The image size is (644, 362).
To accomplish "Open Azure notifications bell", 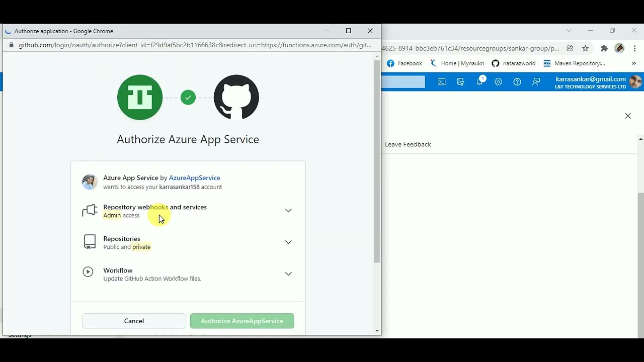I will point(480,81).
